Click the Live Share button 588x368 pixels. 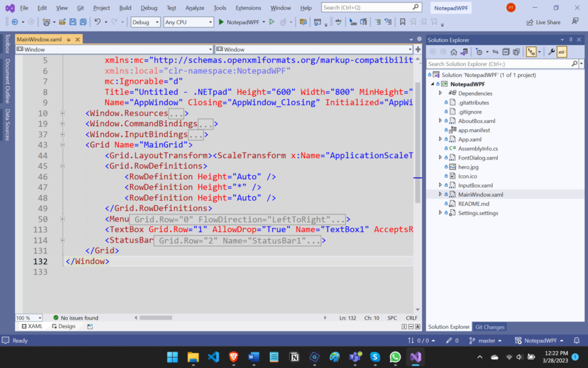[x=544, y=22]
